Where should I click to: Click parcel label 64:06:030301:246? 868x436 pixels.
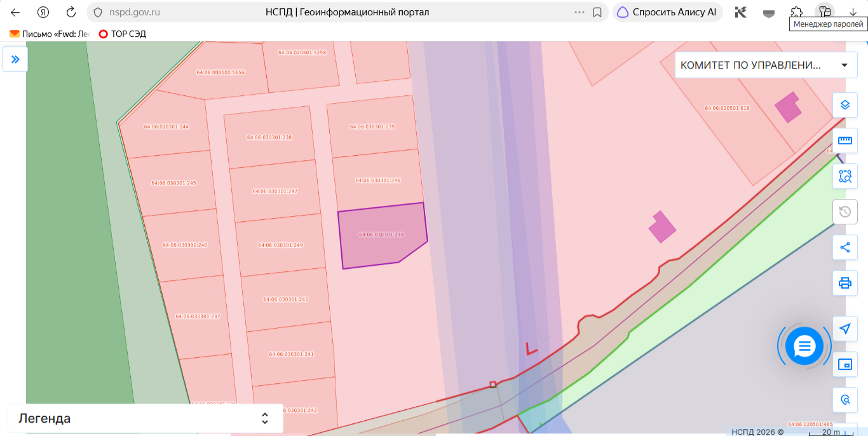[377, 181]
